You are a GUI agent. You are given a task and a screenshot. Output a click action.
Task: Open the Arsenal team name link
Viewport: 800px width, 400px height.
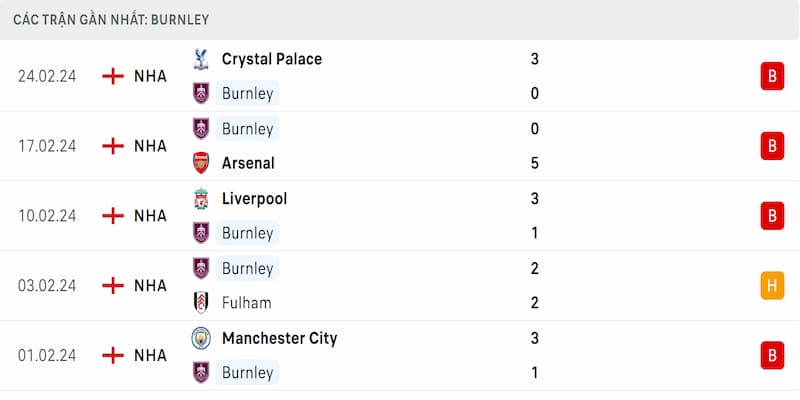pos(248,163)
